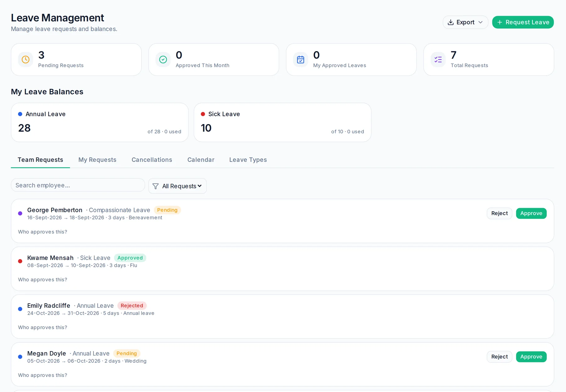Click 'Who approves this?' under George Pemberton
The width and height of the screenshot is (566, 392).
[x=42, y=232]
